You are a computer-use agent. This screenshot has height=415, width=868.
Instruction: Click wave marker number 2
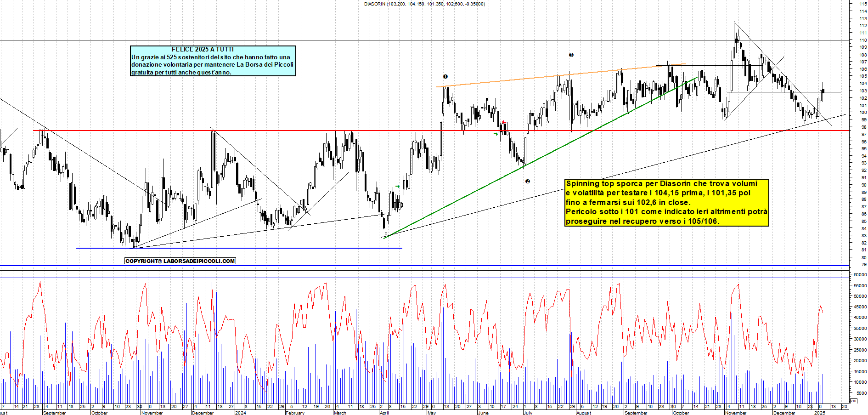(527, 182)
